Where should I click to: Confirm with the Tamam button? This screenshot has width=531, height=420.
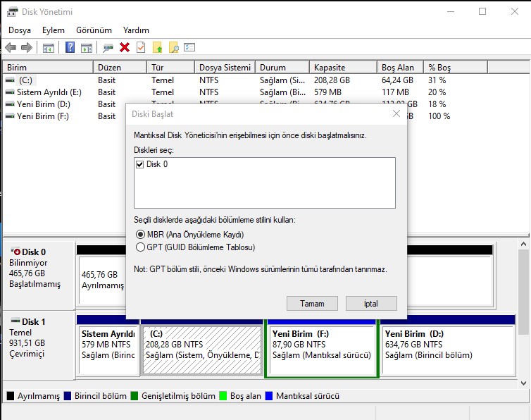click(312, 304)
